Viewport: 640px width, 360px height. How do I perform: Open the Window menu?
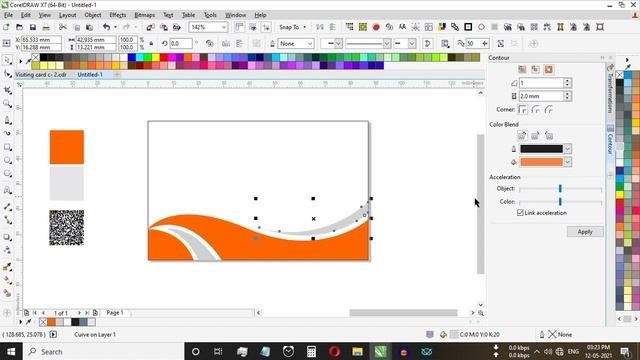click(x=236, y=15)
